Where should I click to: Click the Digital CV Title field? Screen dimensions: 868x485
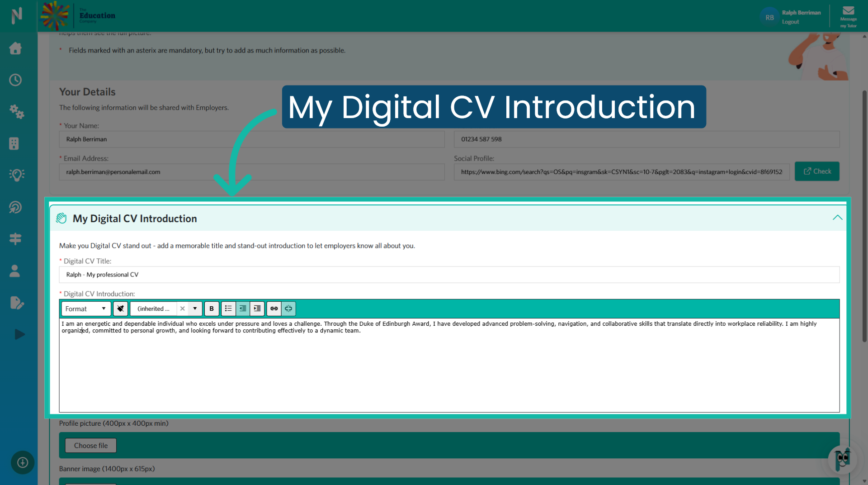(x=449, y=275)
